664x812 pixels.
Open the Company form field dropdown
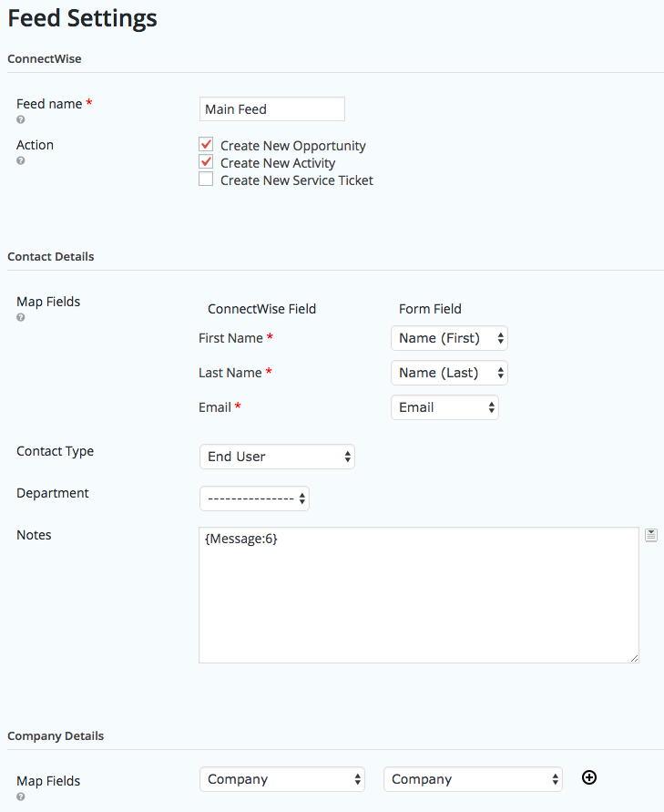tap(473, 779)
